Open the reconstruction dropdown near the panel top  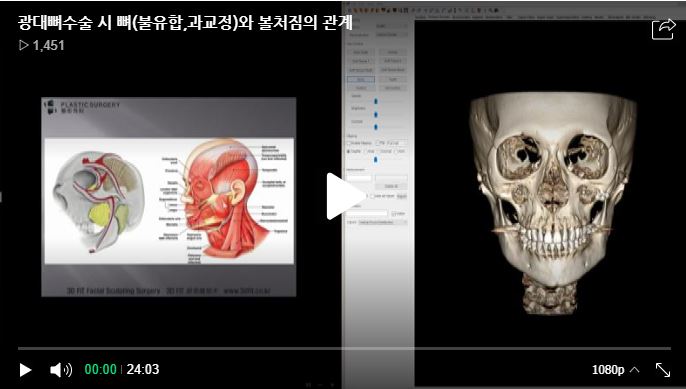tap(391, 35)
